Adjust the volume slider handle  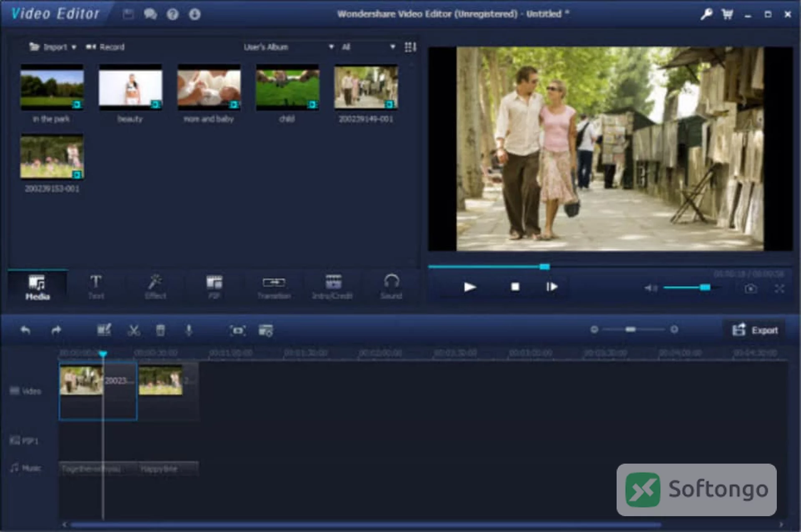705,287
